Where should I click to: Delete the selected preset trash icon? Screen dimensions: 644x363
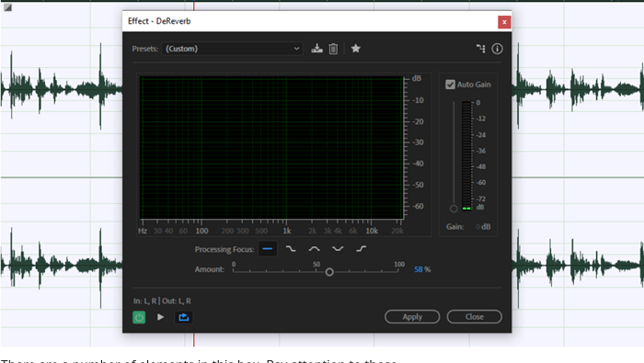coord(333,49)
